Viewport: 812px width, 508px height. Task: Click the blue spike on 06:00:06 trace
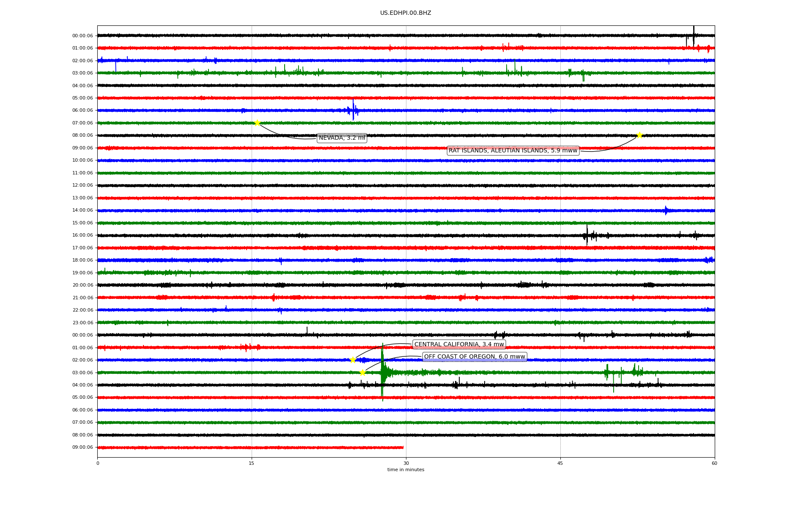click(353, 110)
